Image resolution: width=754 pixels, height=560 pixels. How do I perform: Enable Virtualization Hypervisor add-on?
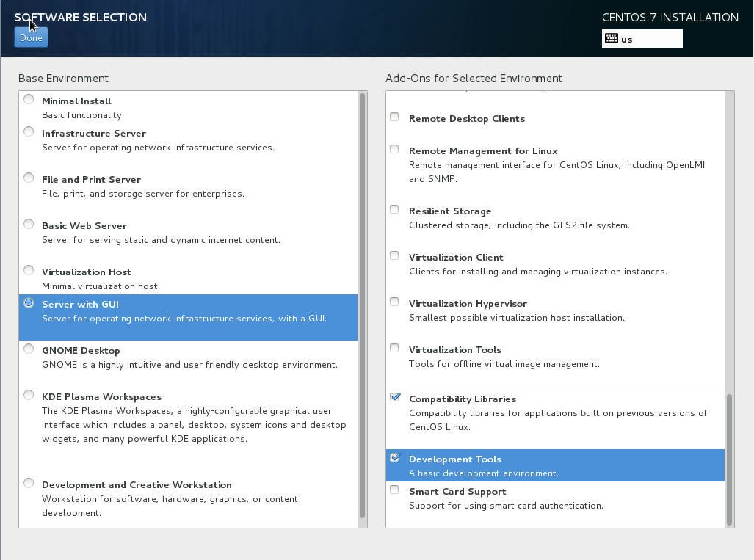395,302
